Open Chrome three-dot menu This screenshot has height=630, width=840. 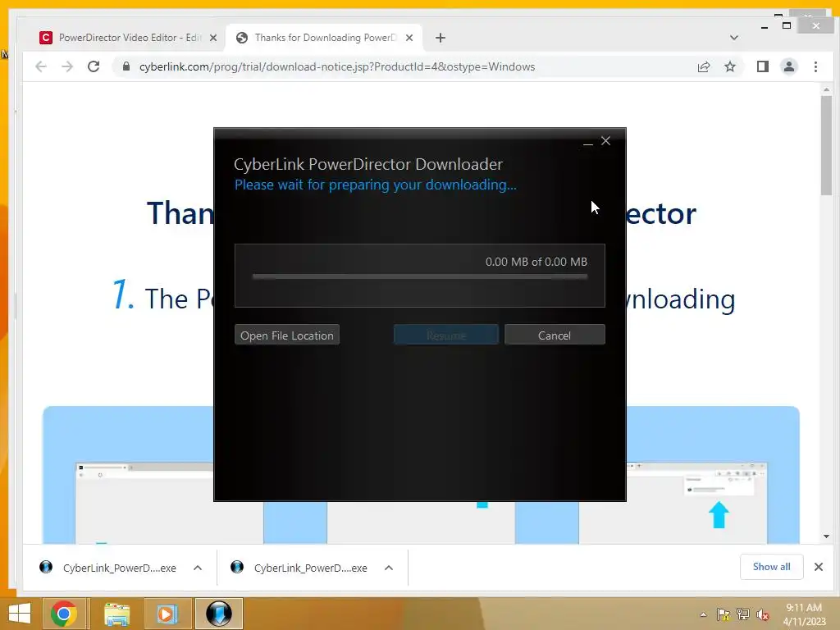click(815, 66)
